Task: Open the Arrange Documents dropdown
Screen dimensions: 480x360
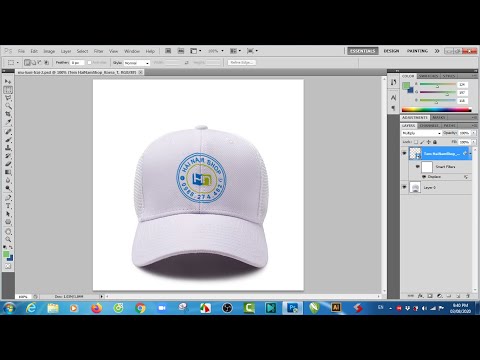Action: pos(235,51)
